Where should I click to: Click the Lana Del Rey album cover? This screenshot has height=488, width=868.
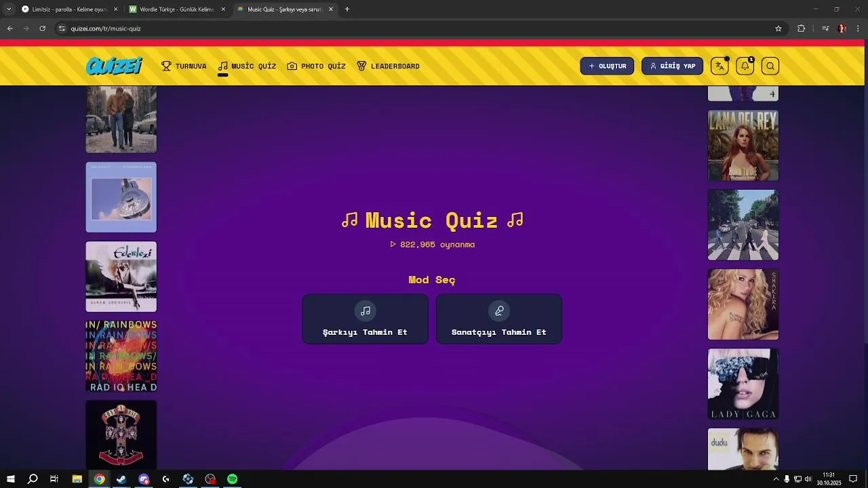point(743,146)
